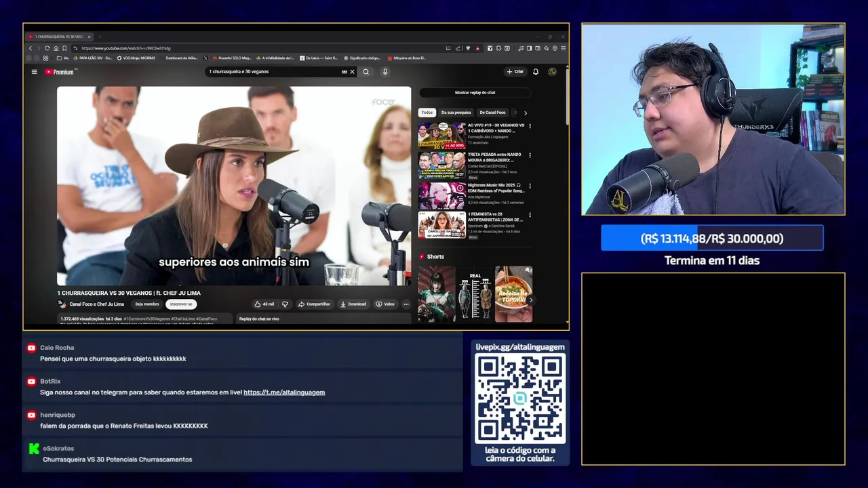Image resolution: width=868 pixels, height=488 pixels.
Task: Click the browser address bar URL
Action: coord(126,48)
